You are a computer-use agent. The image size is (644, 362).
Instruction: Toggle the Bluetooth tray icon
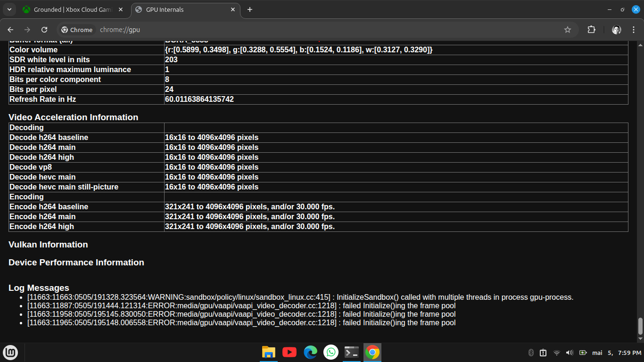point(530,353)
